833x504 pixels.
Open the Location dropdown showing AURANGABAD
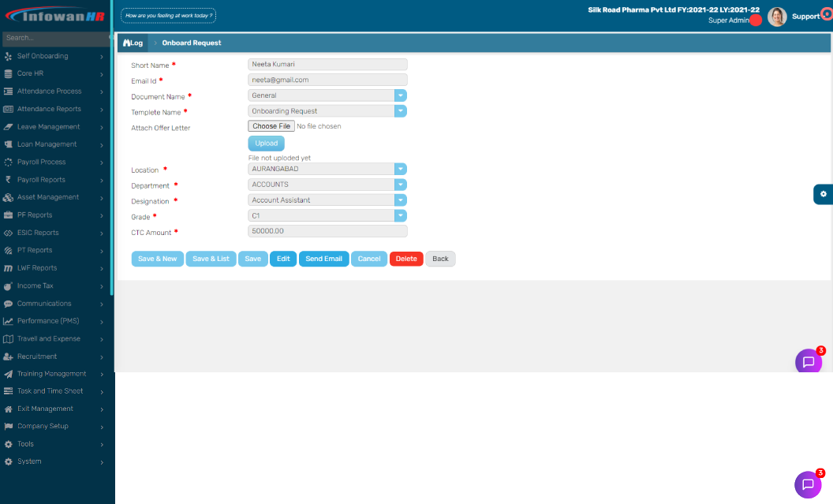(400, 169)
